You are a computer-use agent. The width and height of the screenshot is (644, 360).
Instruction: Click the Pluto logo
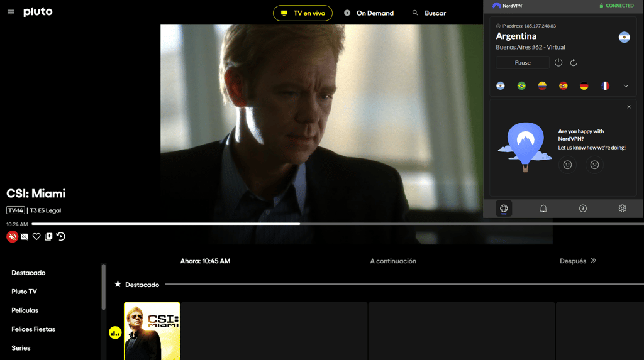coord(38,12)
